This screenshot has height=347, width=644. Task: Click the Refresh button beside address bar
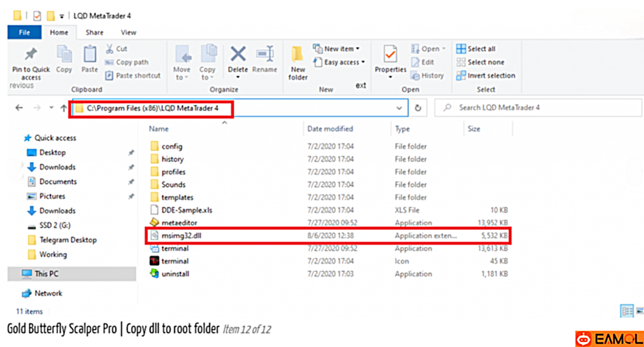pos(418,108)
